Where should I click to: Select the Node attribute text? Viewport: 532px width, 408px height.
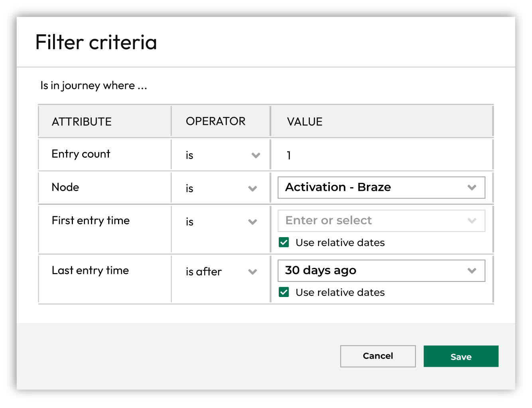click(x=65, y=187)
